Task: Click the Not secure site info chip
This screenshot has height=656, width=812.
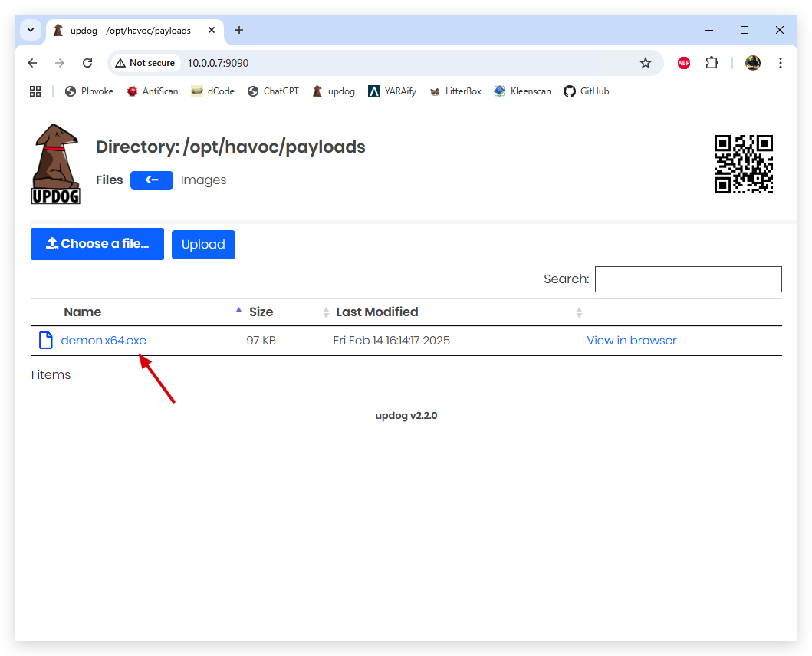Action: pos(145,63)
